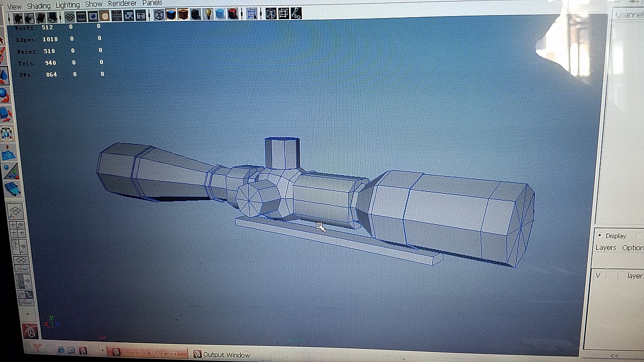Click the light-blue cube icon after bulb
Screen dimensions: 644x362
coord(220,14)
